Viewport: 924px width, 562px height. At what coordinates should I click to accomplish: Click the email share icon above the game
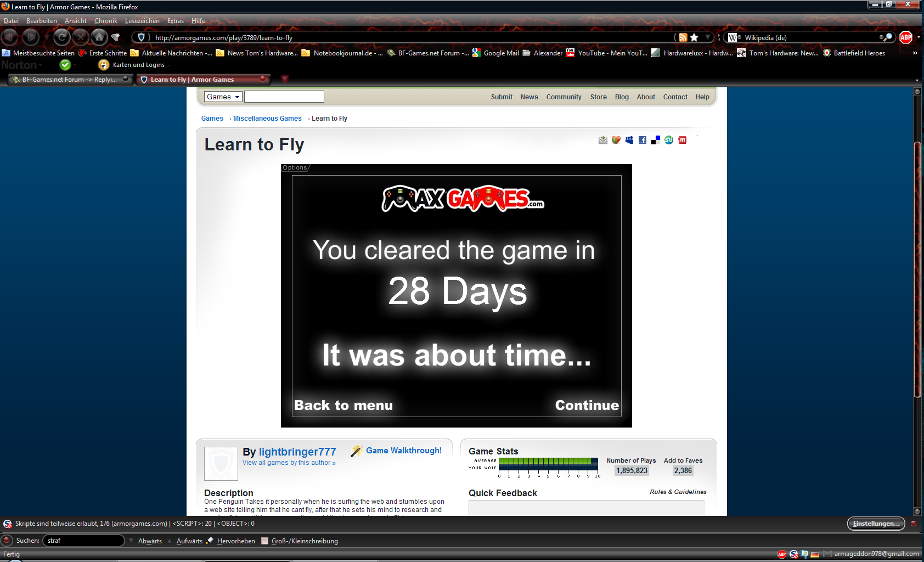click(603, 140)
